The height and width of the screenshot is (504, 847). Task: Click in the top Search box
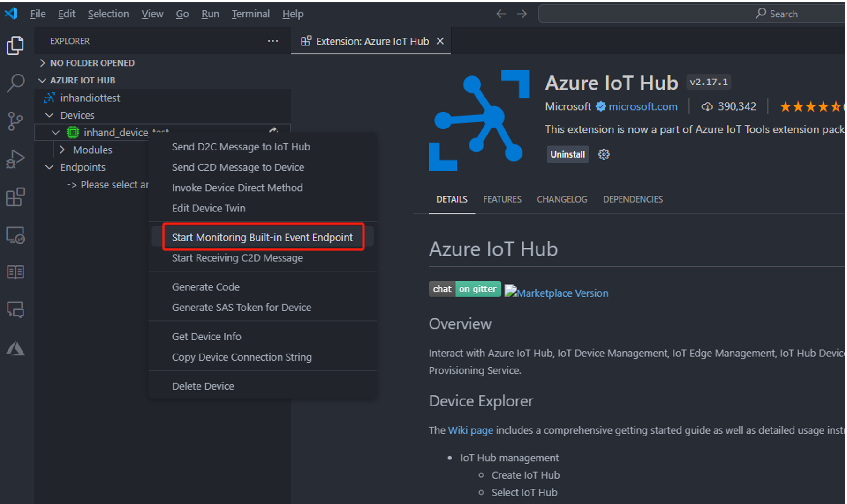click(x=689, y=14)
